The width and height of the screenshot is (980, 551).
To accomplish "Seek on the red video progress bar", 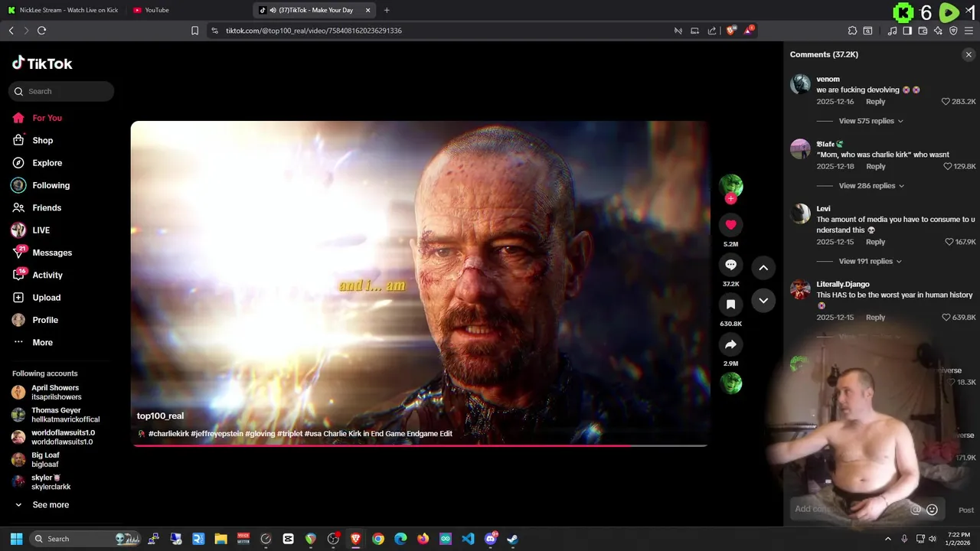I will [x=420, y=445].
